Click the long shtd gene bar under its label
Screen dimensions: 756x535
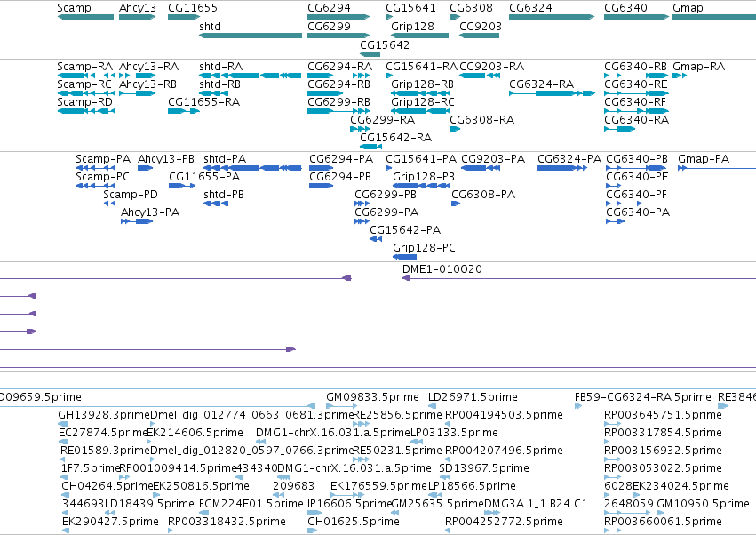click(x=251, y=36)
